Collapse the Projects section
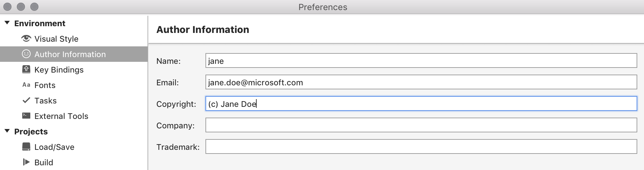The height and width of the screenshot is (170, 644). click(x=7, y=131)
